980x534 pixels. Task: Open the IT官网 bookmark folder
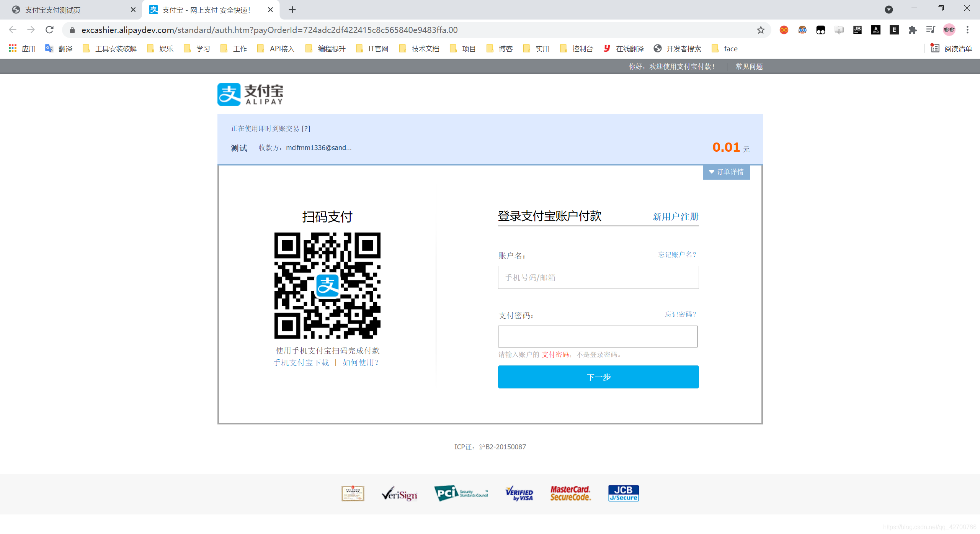pyautogui.click(x=372, y=49)
